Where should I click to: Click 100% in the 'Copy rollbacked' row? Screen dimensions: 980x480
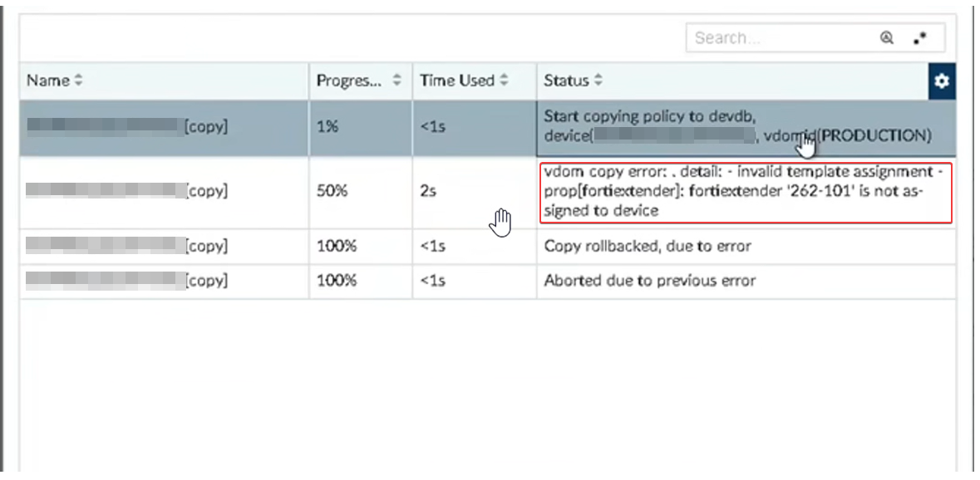click(337, 246)
